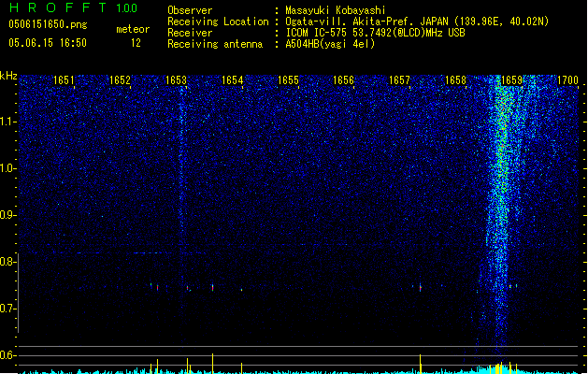Screen dimensions: 588x374
Task: Click the 'Receiving Location' field label
Action: [218, 22]
